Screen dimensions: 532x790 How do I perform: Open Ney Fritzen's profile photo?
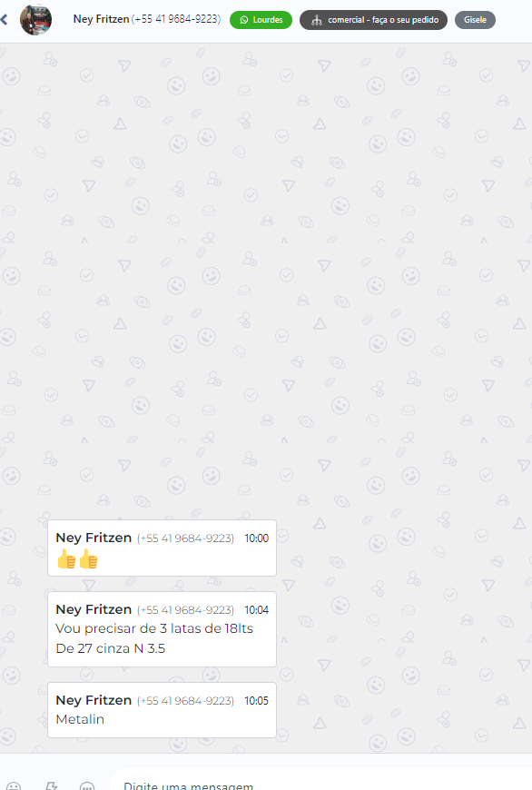(x=35, y=20)
